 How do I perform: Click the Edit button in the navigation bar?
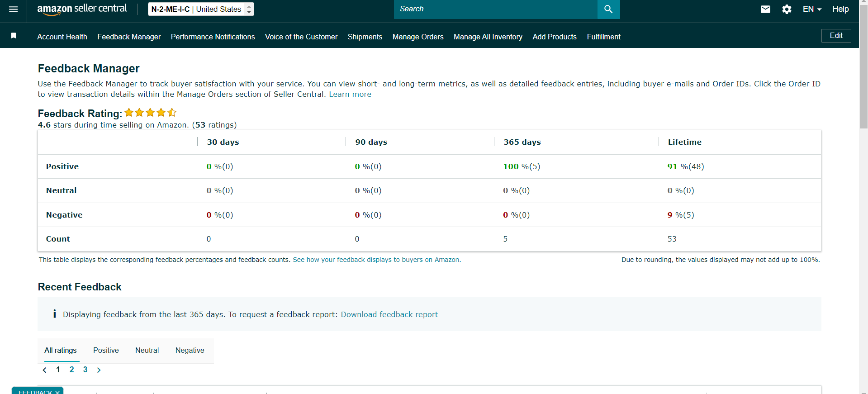836,36
